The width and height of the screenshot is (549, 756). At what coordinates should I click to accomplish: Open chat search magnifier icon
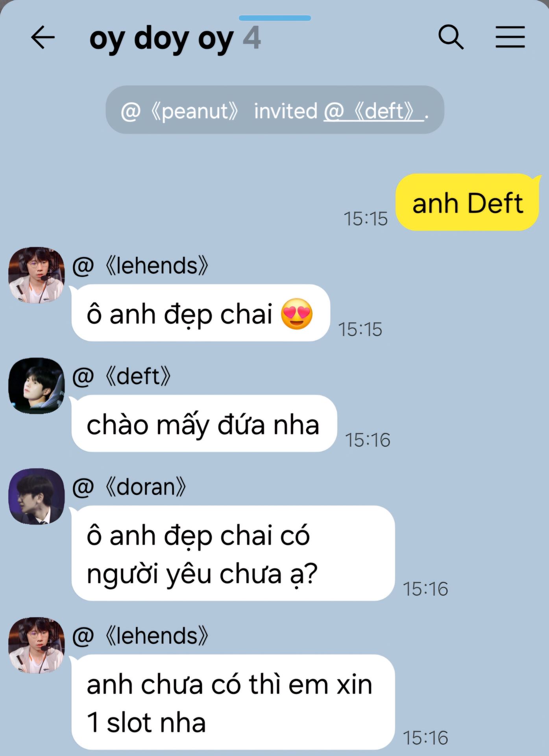(x=451, y=37)
